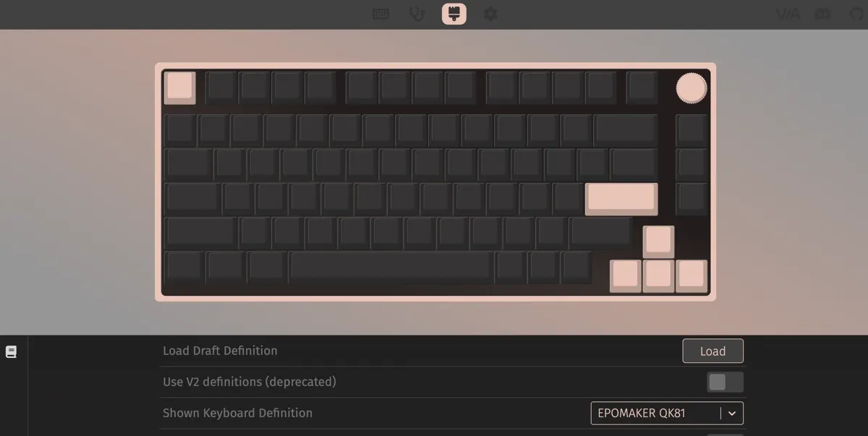Click the VIA logo in header
The width and height of the screenshot is (868, 436).
[788, 14]
